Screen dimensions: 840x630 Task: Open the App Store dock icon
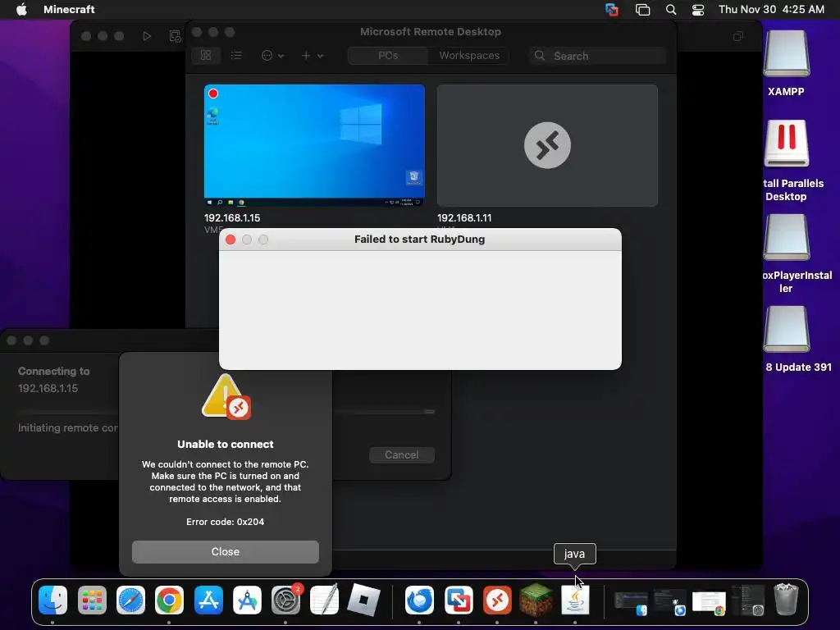pos(208,600)
